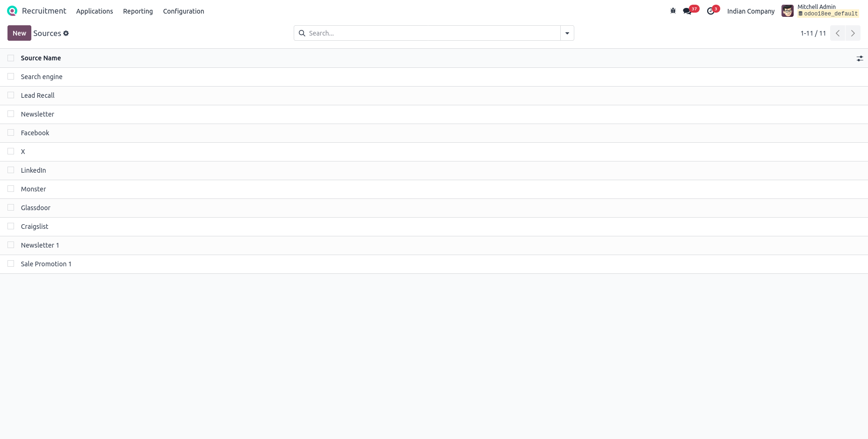This screenshot has width=868, height=439.
Task: Click the Mitchell Admin avatar
Action: [x=788, y=11]
